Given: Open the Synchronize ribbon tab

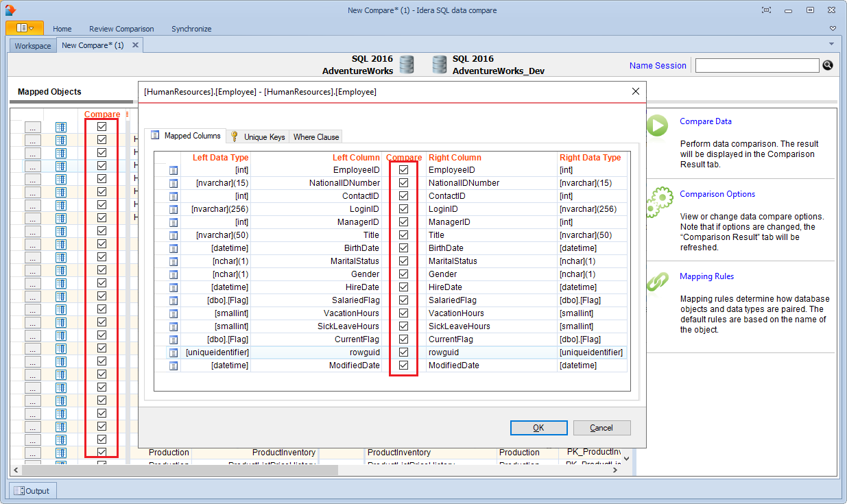Looking at the screenshot, I should (x=191, y=29).
